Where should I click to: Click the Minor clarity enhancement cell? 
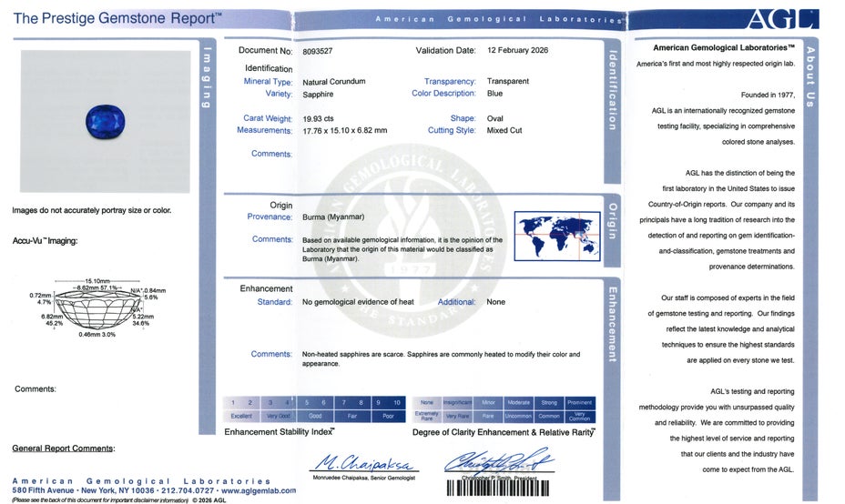(488, 403)
